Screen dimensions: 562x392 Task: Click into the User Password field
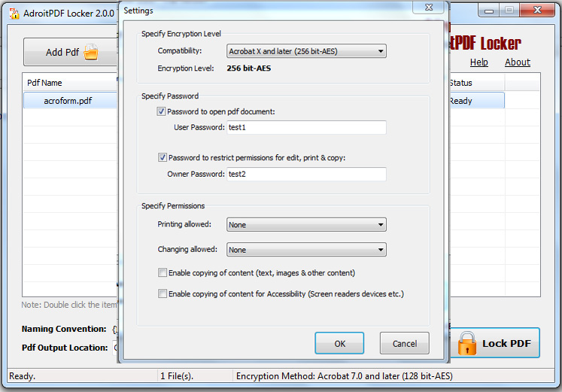coord(306,128)
